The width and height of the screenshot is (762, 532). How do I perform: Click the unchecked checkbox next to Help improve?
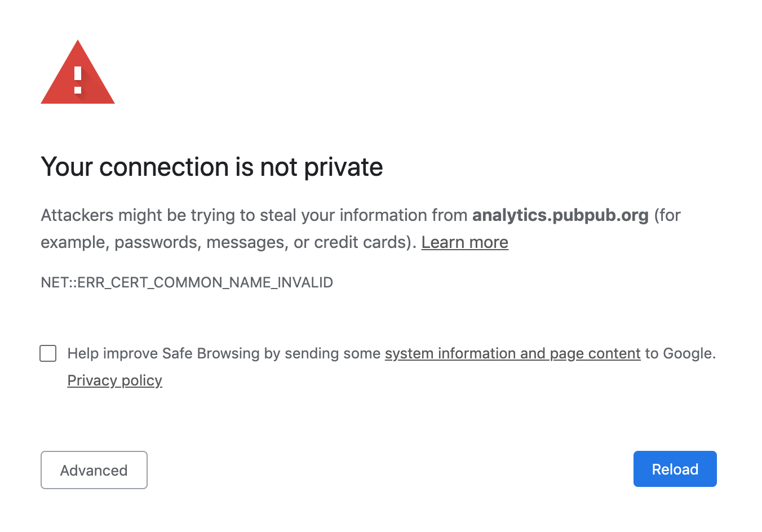click(x=48, y=353)
